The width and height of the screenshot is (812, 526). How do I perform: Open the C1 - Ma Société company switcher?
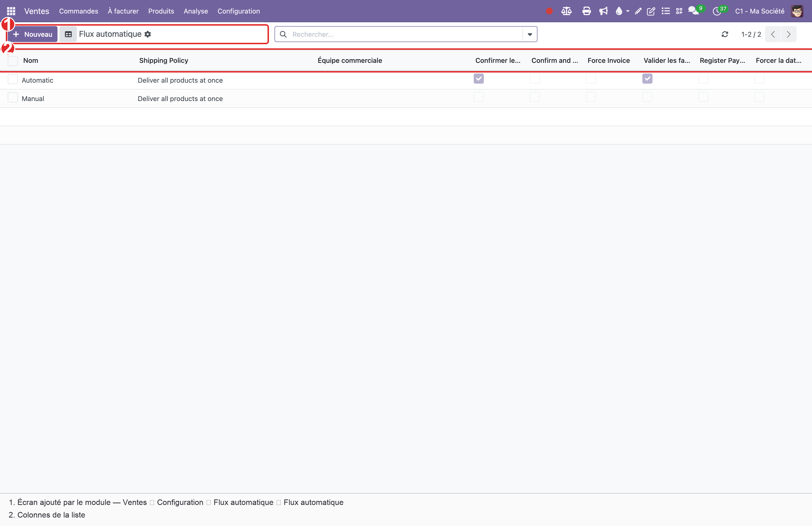tap(760, 11)
